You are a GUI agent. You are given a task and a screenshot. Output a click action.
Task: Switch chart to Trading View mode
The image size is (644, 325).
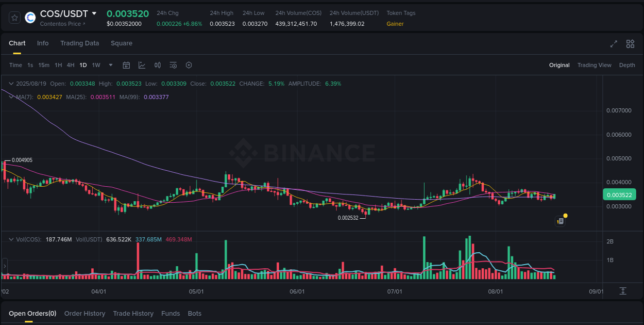[594, 65]
